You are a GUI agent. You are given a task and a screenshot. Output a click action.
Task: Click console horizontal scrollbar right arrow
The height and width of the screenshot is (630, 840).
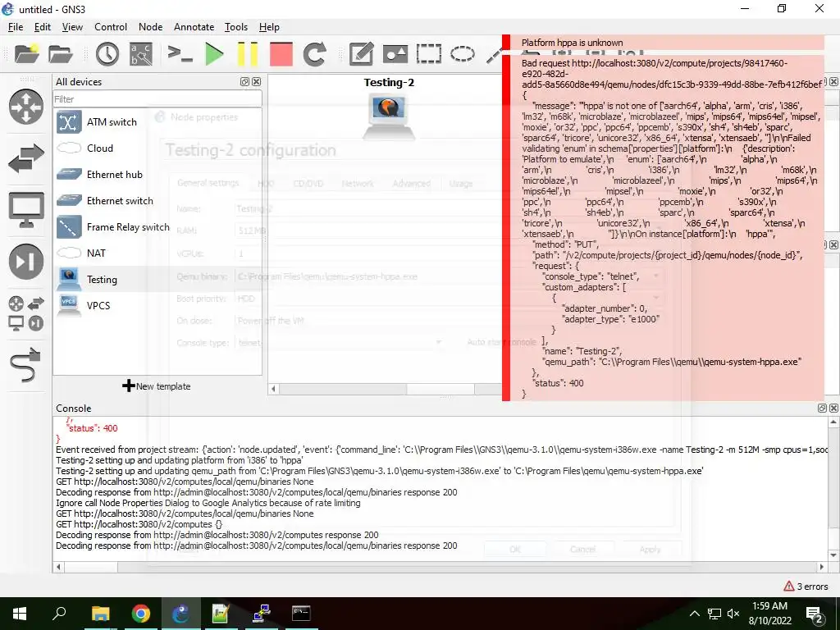(822, 567)
